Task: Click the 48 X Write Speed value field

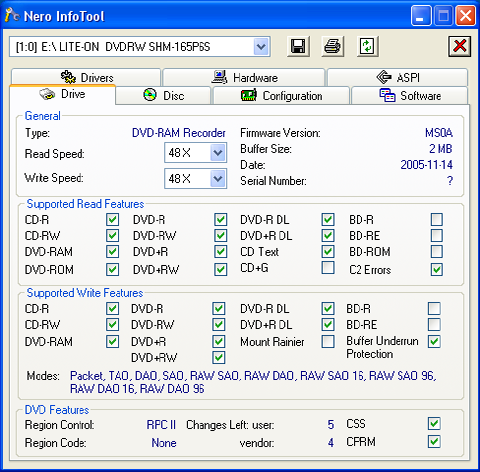Action: pos(195,179)
